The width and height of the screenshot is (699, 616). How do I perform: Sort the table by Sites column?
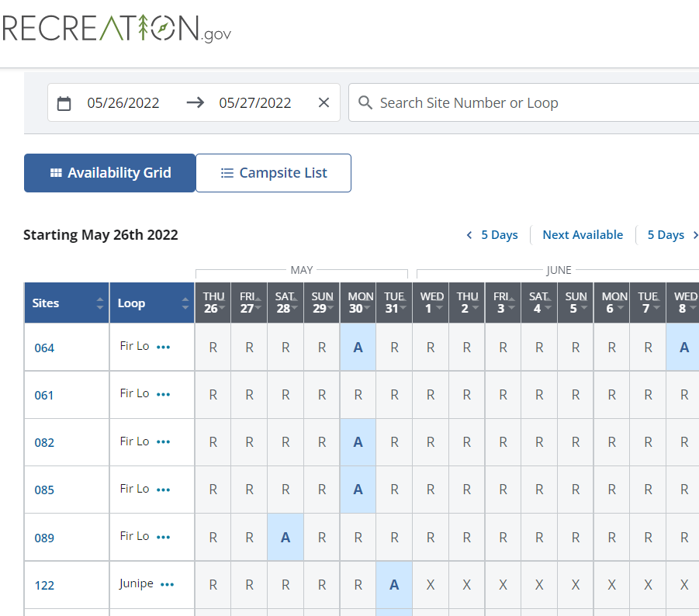99,303
